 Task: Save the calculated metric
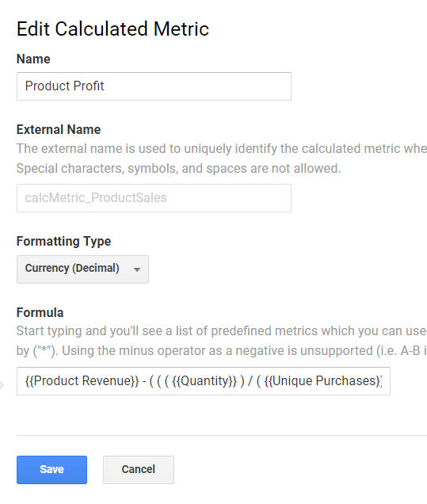51,470
